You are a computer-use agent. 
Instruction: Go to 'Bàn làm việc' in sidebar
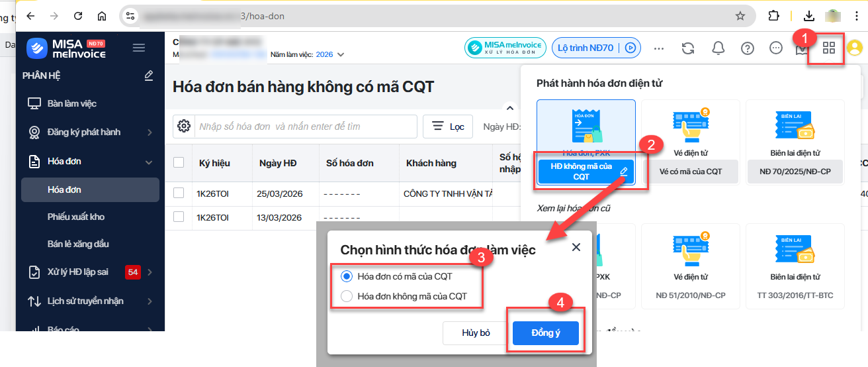[71, 103]
